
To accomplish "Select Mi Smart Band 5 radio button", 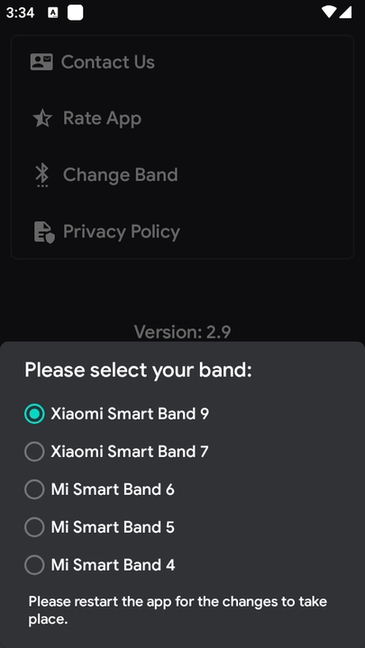I will point(34,527).
